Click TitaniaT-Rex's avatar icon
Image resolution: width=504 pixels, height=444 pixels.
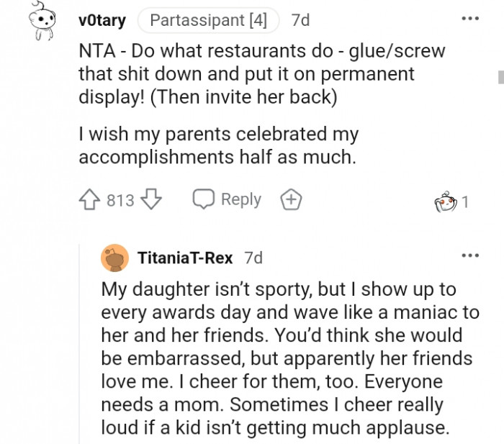tap(114, 258)
